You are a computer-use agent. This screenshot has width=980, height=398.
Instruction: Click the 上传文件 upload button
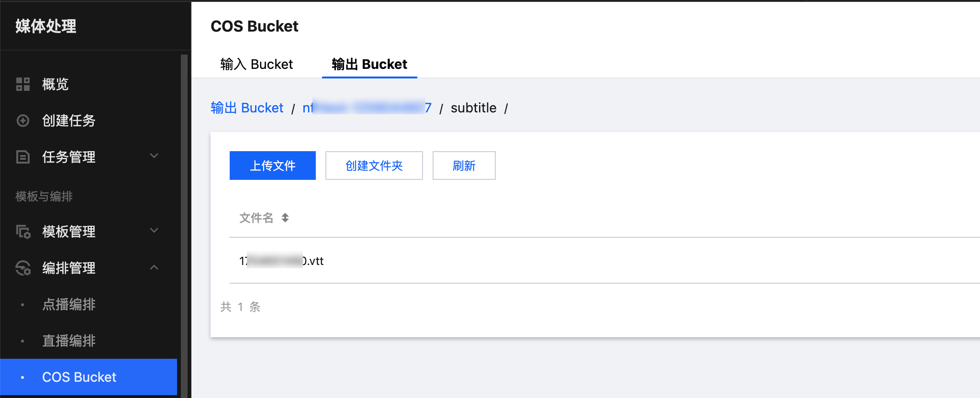(x=273, y=166)
